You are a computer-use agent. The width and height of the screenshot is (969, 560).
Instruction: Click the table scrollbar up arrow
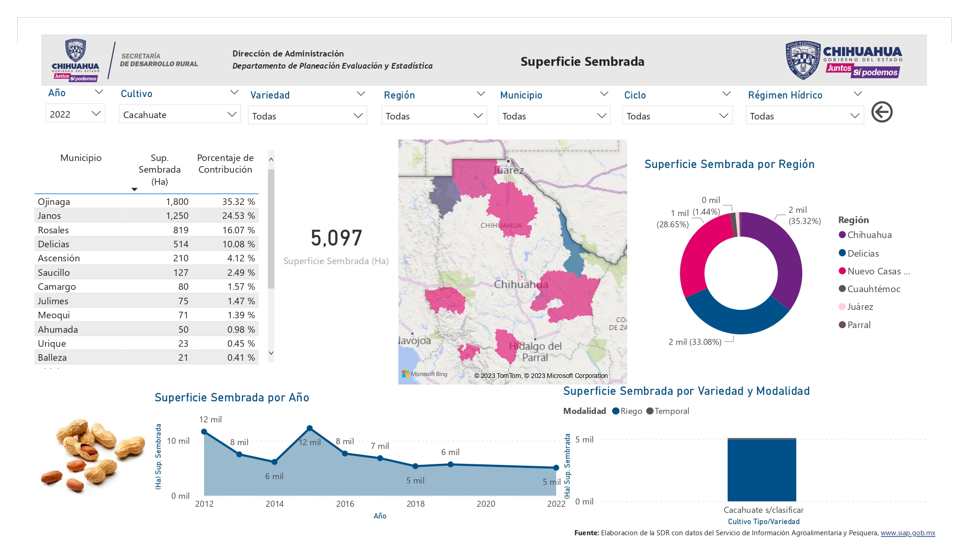(x=271, y=159)
